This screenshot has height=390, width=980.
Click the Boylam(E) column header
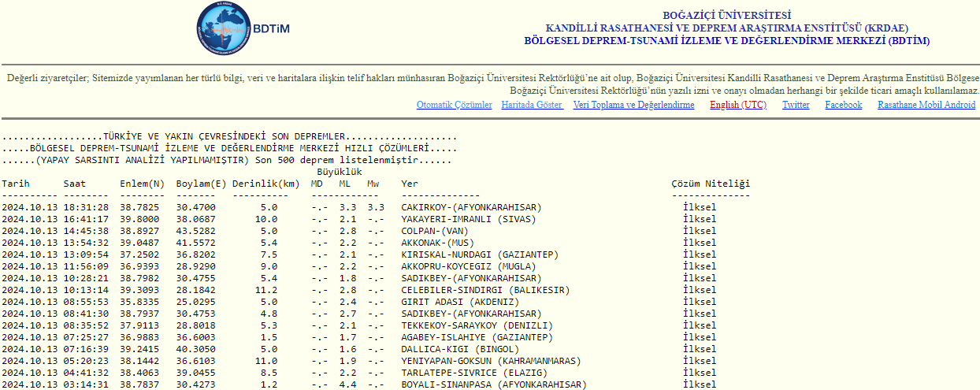click(x=201, y=184)
